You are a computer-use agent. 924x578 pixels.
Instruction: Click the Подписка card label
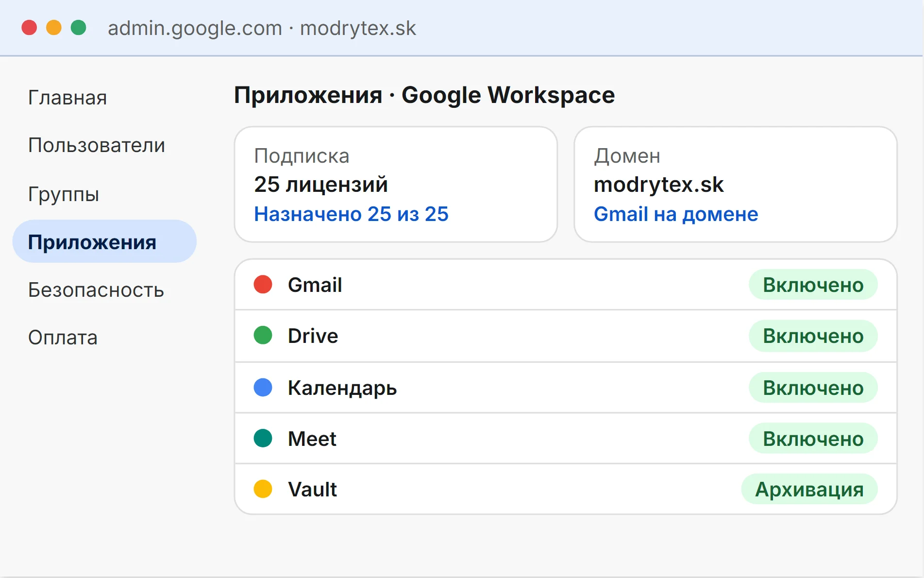302,156
